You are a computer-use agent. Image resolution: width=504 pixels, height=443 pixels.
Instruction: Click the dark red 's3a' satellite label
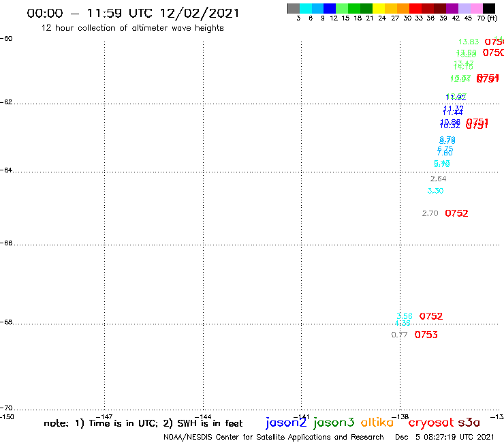[x=469, y=423]
